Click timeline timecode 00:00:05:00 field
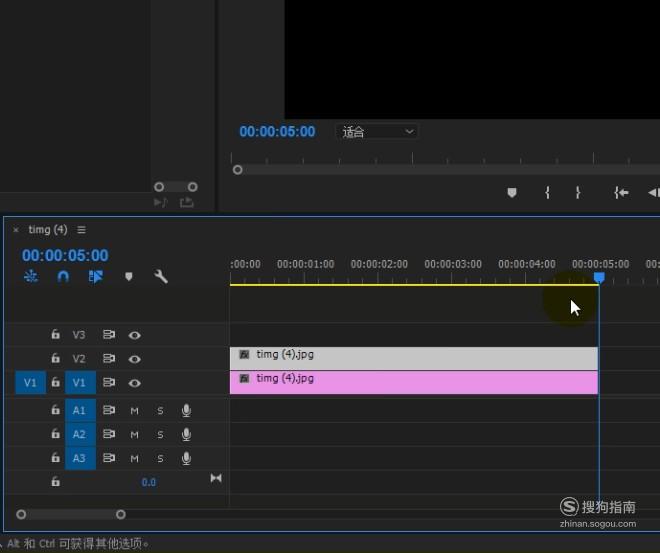This screenshot has width=660, height=553. click(65, 255)
